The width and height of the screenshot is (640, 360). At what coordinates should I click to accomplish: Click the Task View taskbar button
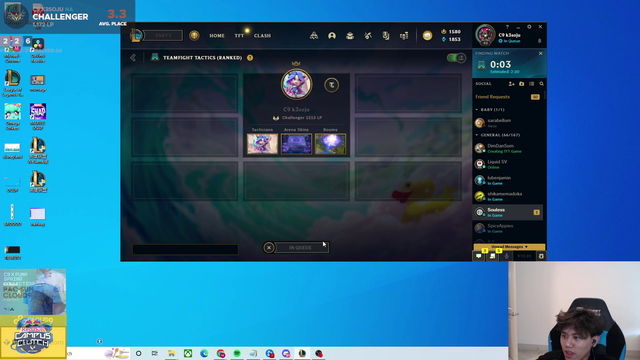[x=155, y=353]
